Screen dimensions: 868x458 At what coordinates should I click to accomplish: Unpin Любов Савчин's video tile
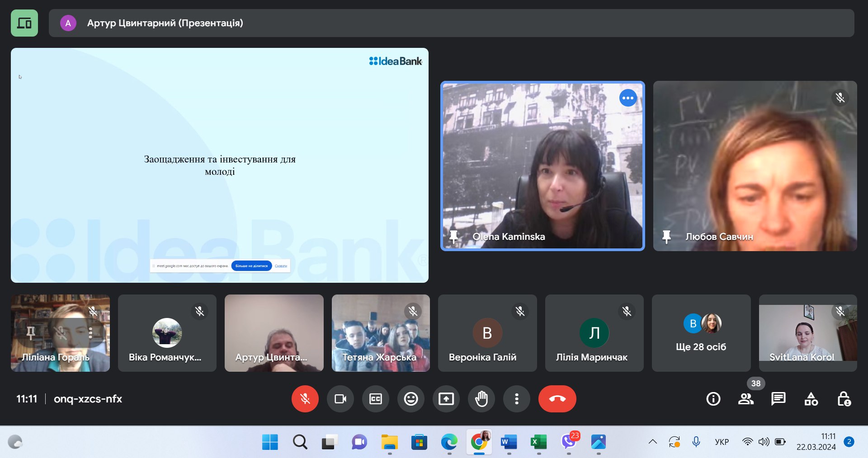tap(666, 236)
